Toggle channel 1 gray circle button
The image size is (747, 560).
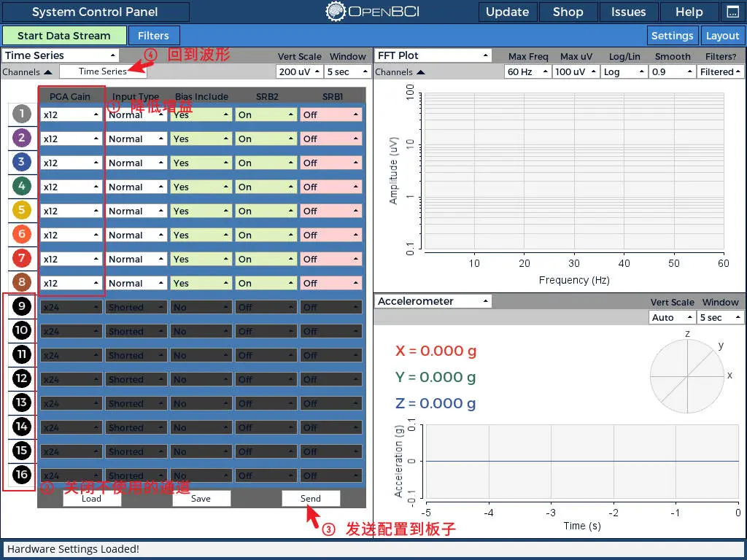pyautogui.click(x=21, y=114)
